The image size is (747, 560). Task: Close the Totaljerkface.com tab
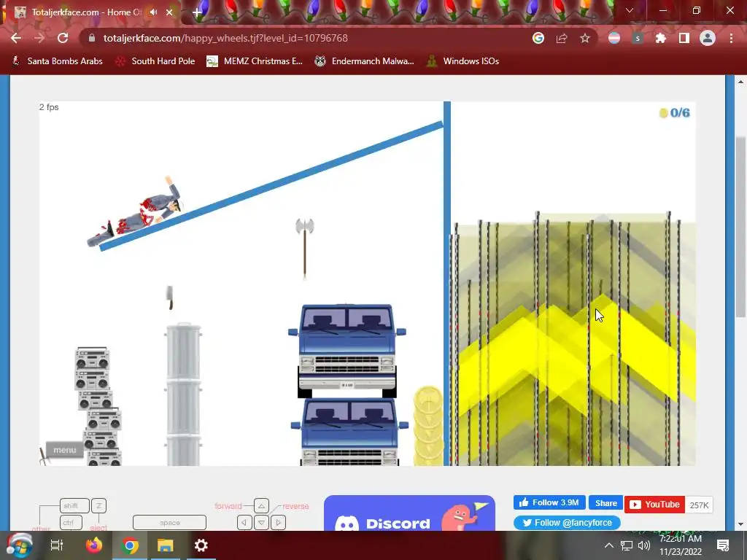(169, 12)
